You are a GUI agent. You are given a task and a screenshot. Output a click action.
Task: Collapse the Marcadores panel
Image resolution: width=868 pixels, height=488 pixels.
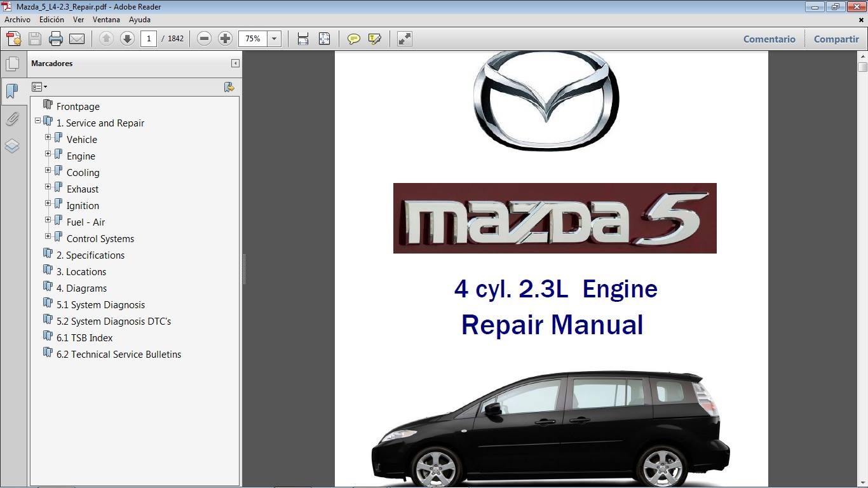pyautogui.click(x=235, y=63)
